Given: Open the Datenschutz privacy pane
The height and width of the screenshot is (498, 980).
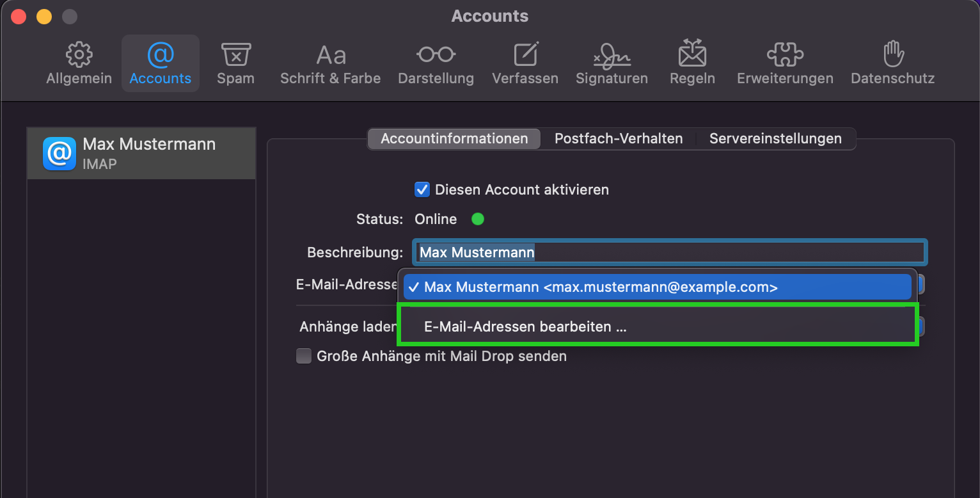Looking at the screenshot, I should (892, 64).
